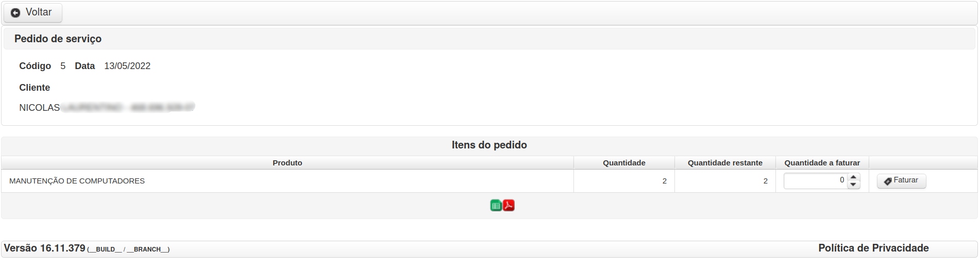This screenshot has height=267, width=980.
Task: Sort by the Produto column header
Action: 288,163
